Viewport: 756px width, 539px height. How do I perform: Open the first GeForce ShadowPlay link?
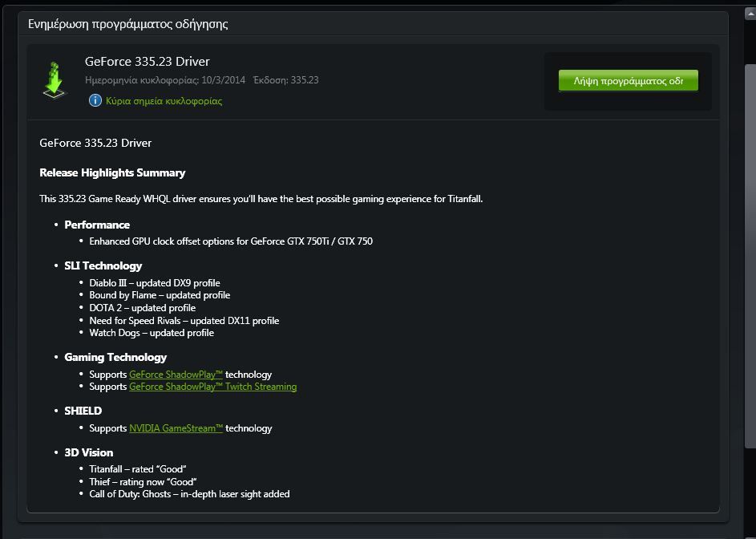tap(176, 375)
